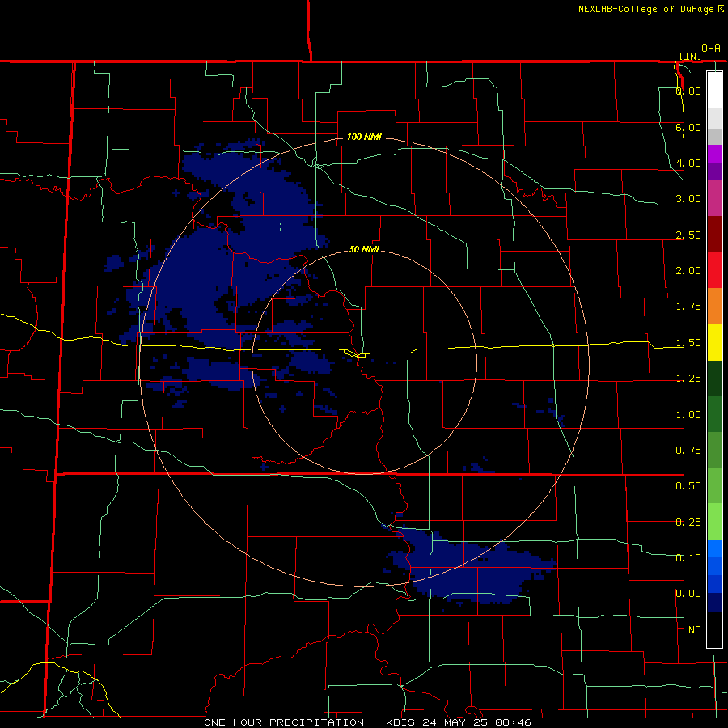Select the yellow legend swatch
Screen dimensions: 728x728
point(714,342)
